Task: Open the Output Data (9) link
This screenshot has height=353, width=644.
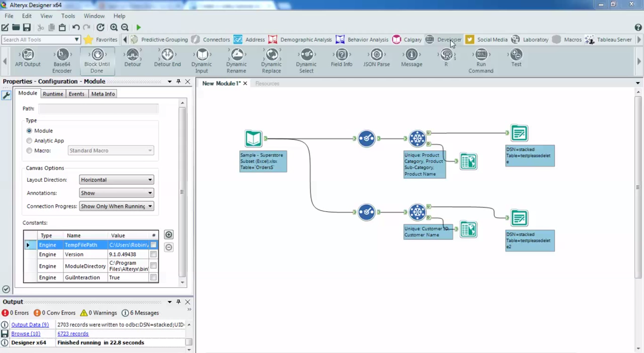Action: (30, 324)
